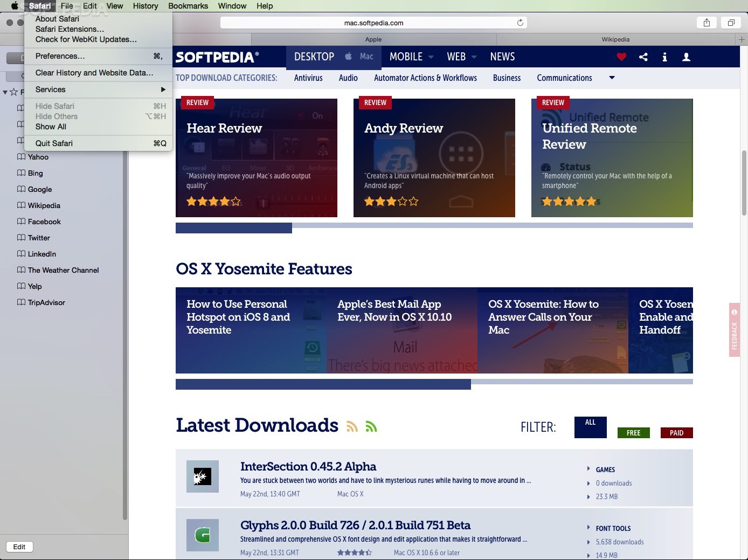
Task: Click the mac.softpedia.com address field
Action: pos(373,23)
